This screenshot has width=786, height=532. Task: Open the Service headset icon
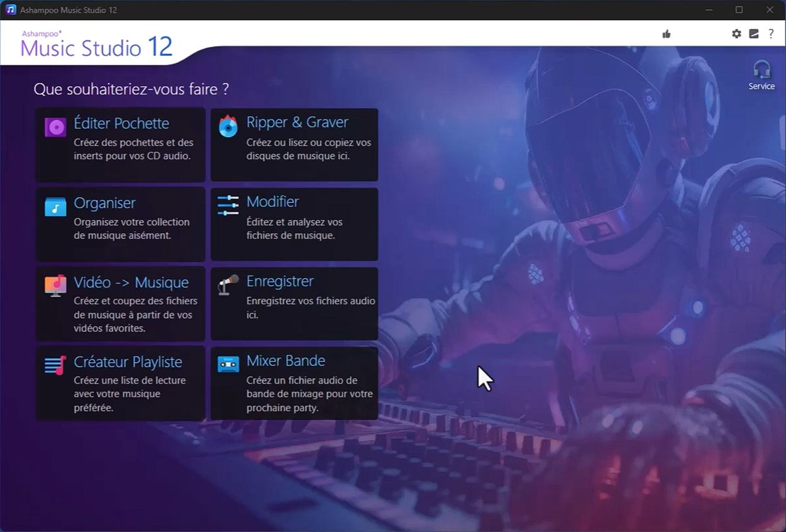tap(761, 69)
